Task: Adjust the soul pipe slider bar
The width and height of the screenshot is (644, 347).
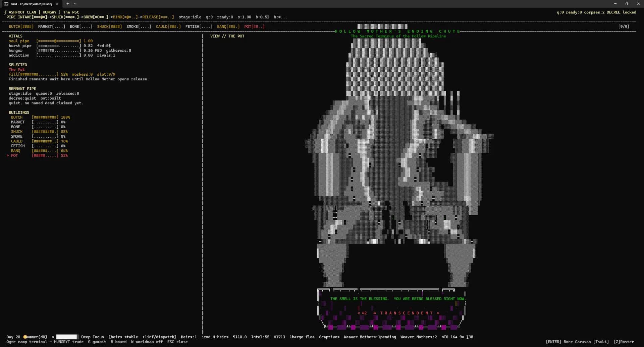Action: [x=59, y=41]
